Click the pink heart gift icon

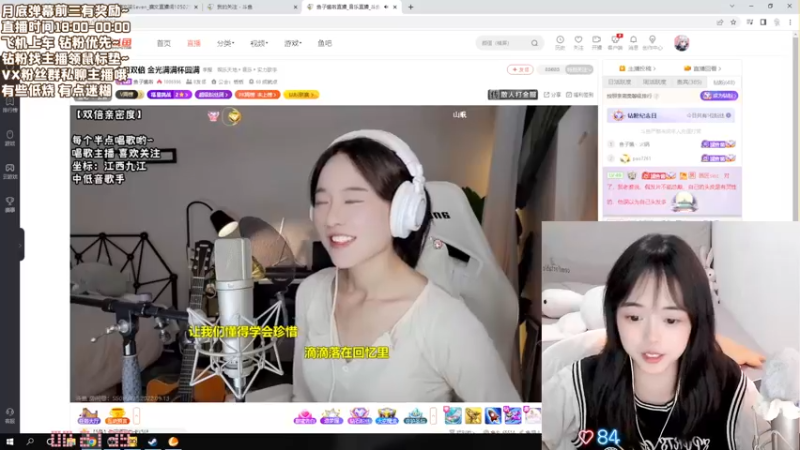tap(305, 416)
